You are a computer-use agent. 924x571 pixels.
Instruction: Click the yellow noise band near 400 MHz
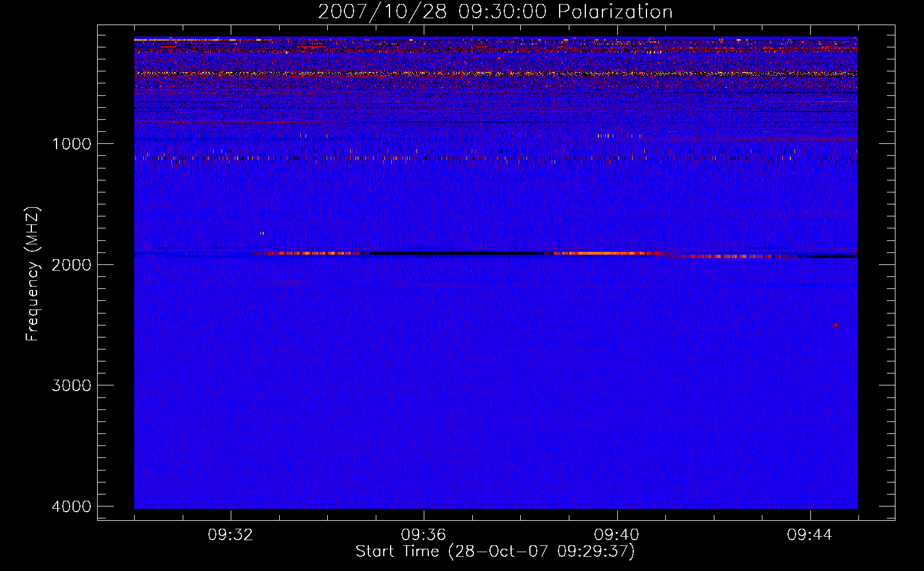[496, 73]
